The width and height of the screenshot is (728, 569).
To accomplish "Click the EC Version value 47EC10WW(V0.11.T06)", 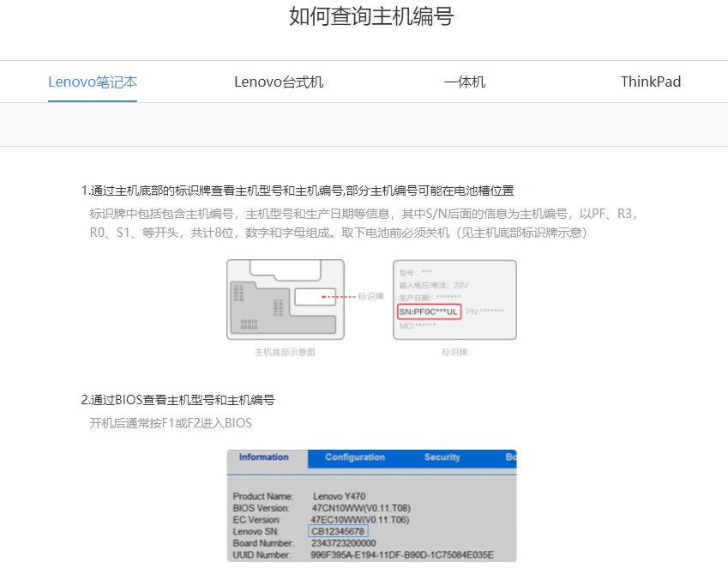I will (360, 520).
